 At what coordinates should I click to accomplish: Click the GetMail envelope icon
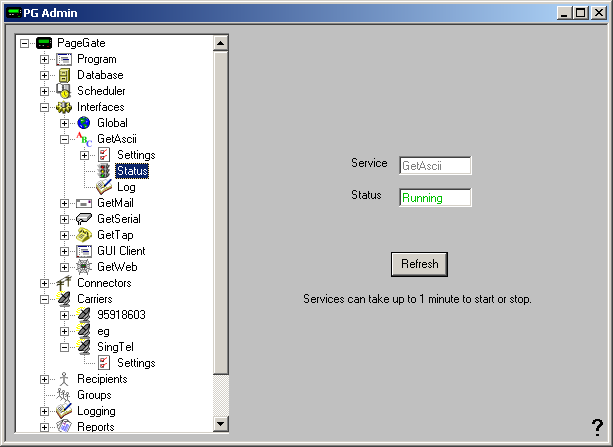(x=84, y=203)
